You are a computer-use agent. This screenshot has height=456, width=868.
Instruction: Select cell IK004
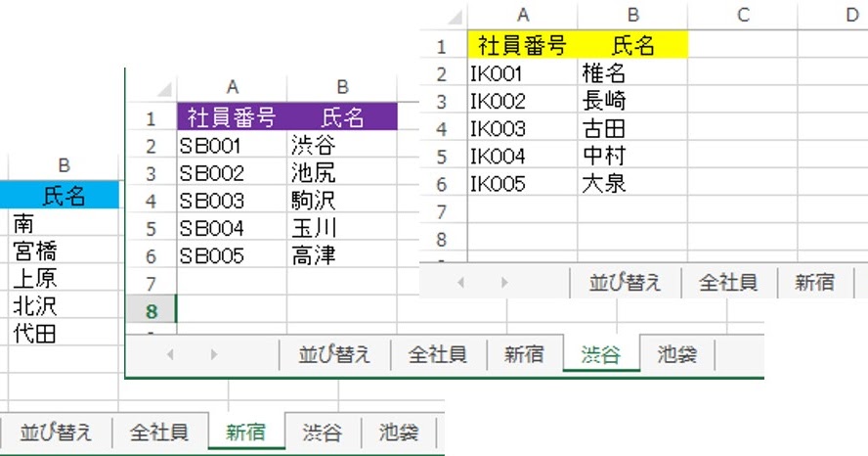pos(523,157)
